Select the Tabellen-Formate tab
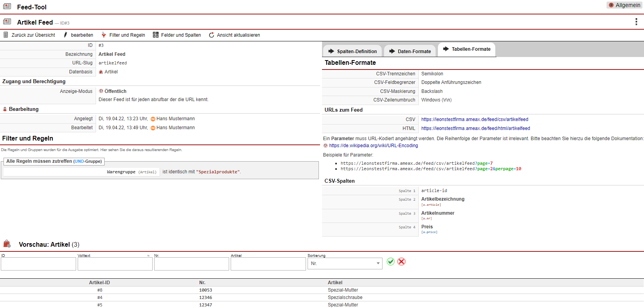 [467, 49]
